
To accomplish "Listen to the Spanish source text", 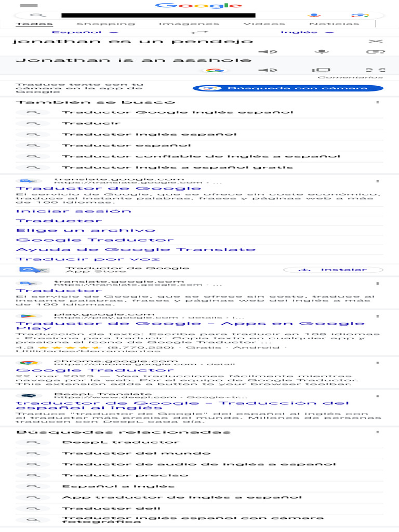I will pos(268,51).
